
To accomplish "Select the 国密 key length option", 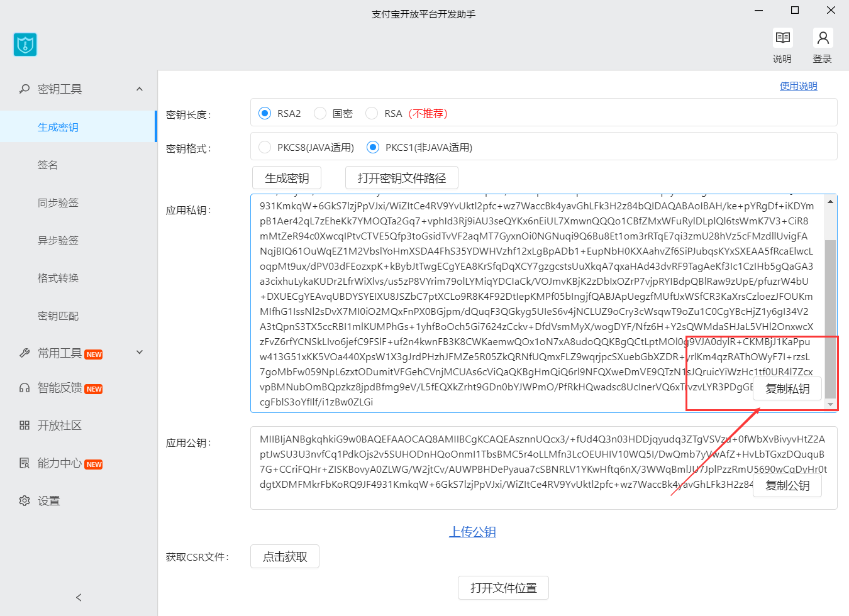I will (320, 113).
